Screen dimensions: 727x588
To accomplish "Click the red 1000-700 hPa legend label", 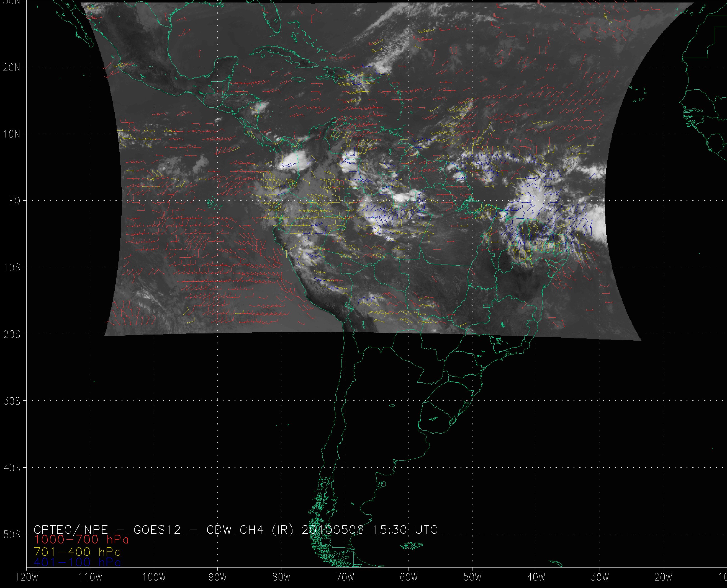I will [81, 539].
